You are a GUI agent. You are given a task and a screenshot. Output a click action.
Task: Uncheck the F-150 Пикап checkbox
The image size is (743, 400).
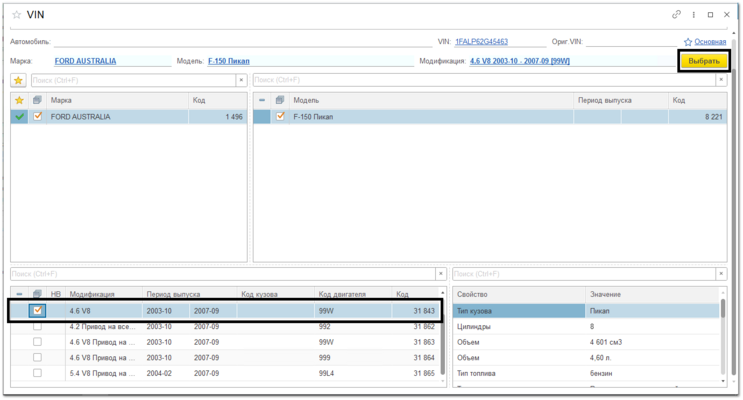click(x=281, y=116)
